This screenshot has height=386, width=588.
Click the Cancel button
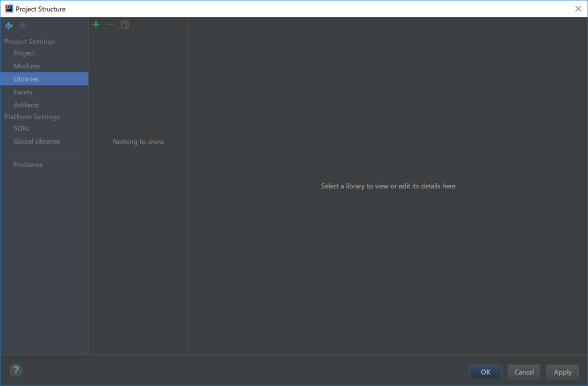pyautogui.click(x=524, y=372)
